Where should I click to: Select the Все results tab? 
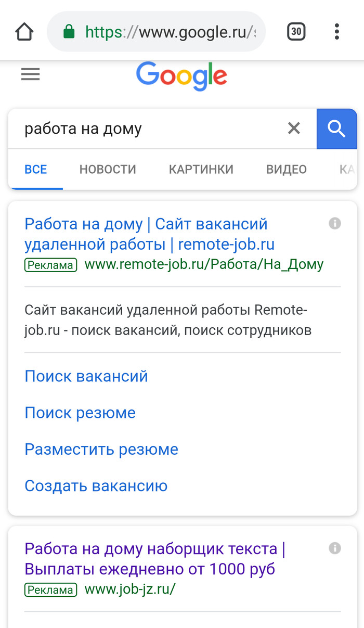click(36, 169)
